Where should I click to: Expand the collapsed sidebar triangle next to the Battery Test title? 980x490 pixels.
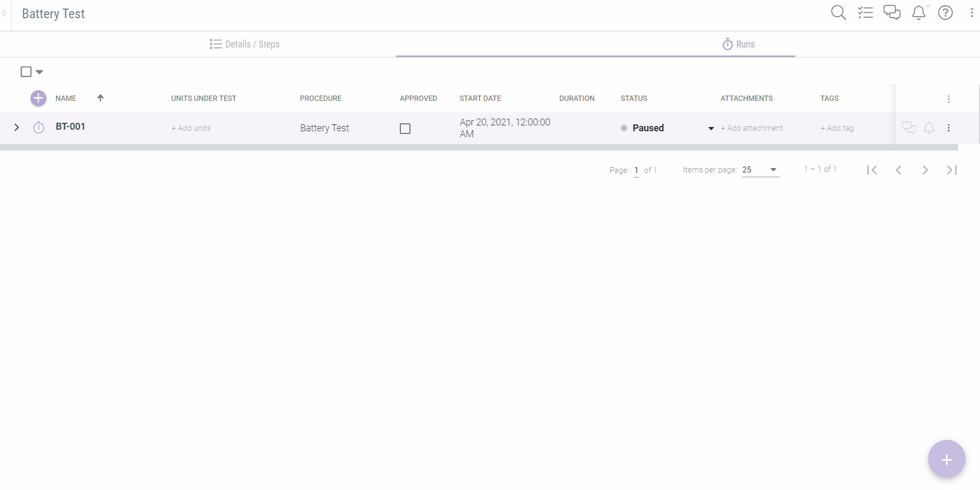[5, 13]
